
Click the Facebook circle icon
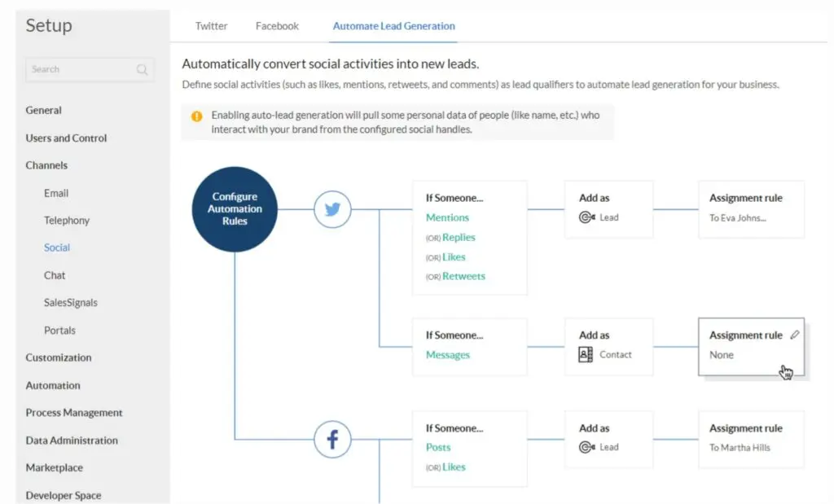tap(332, 440)
